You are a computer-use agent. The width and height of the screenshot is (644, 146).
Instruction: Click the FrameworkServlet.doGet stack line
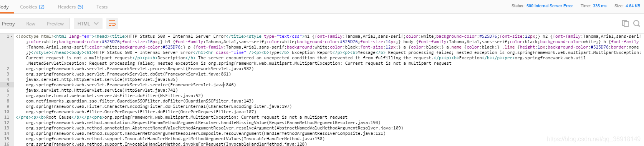(x=128, y=74)
